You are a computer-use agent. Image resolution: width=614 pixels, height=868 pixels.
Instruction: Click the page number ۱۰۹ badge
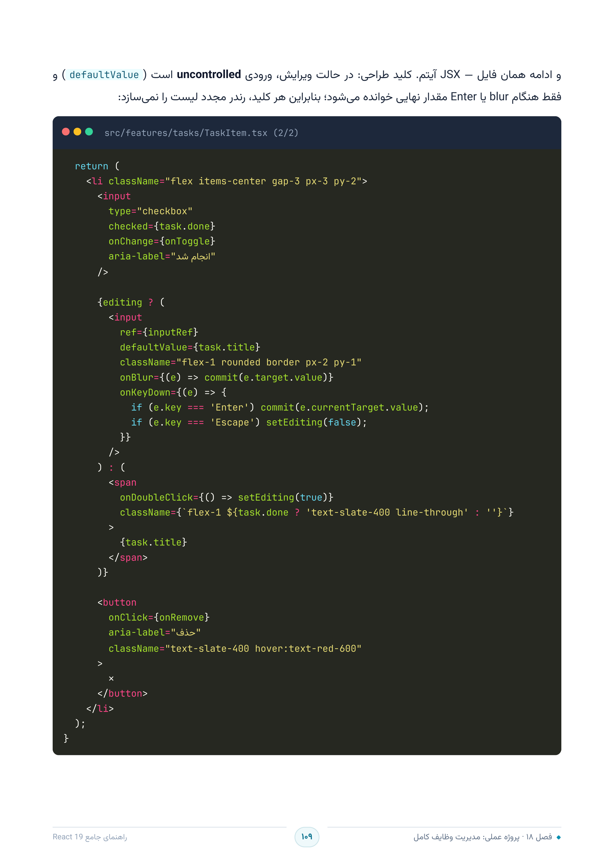click(307, 837)
